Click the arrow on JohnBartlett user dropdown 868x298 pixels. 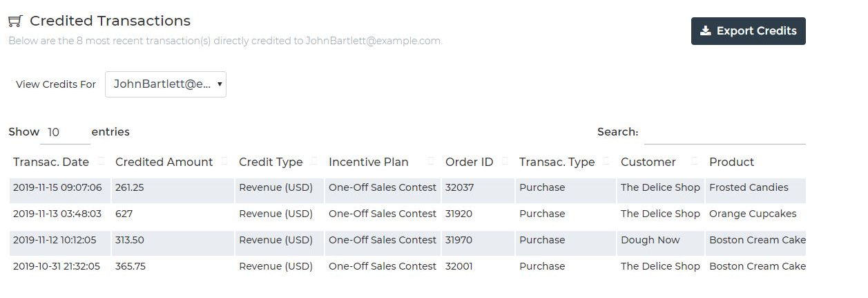(220, 84)
